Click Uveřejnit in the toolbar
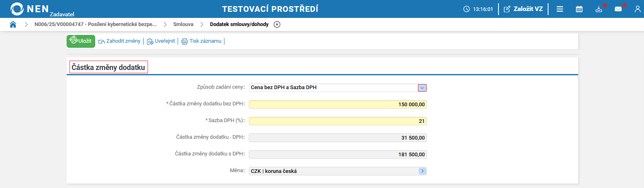This screenshot has width=644, height=188. (x=161, y=41)
